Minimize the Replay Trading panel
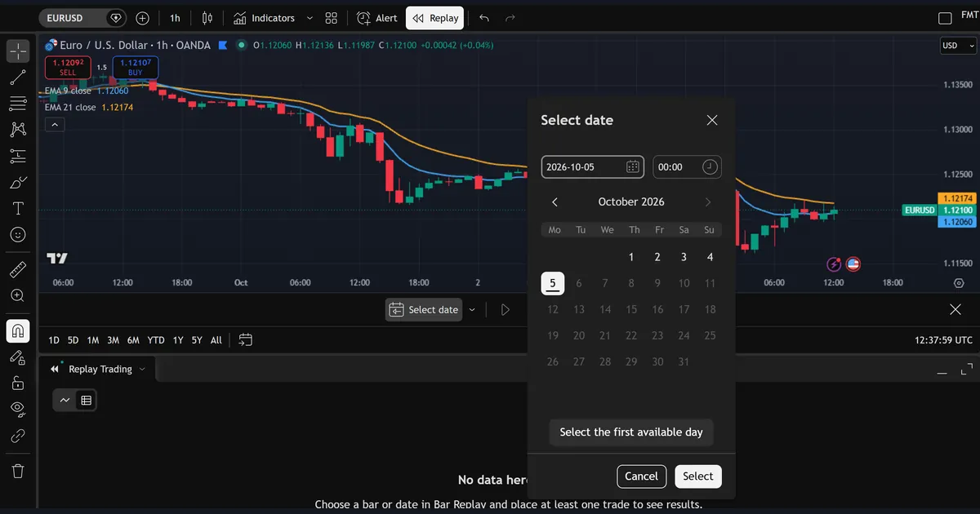Viewport: 980px width, 514px height. point(942,372)
